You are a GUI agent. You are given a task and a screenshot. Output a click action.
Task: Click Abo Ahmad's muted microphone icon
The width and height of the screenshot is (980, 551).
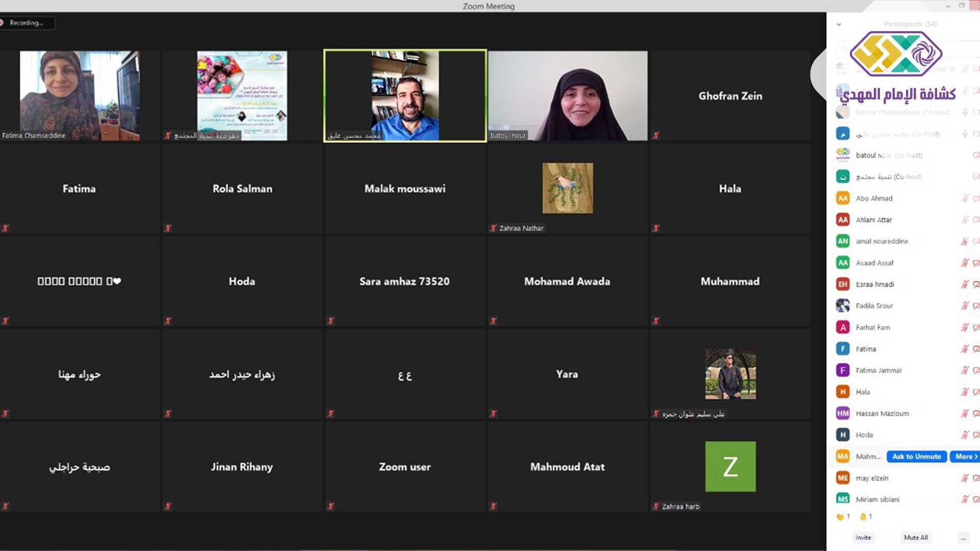(964, 198)
